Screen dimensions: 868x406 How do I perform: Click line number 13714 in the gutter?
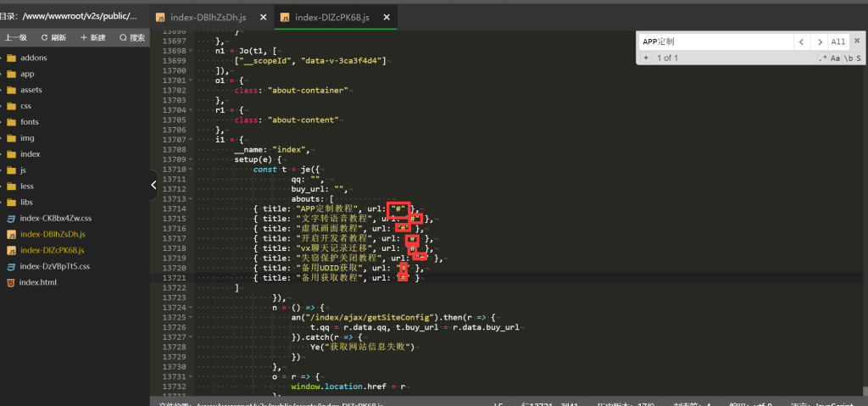174,209
